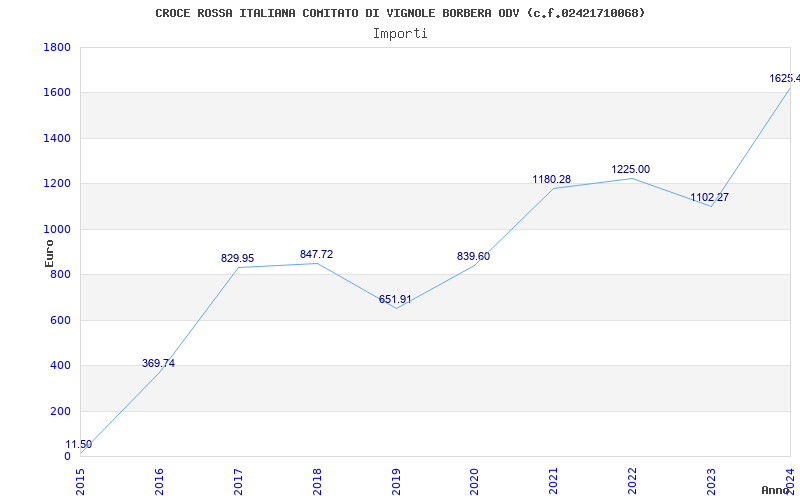Screen dimensions: 800x500
Task: Click x-axis year 2022
Action: pos(633,482)
